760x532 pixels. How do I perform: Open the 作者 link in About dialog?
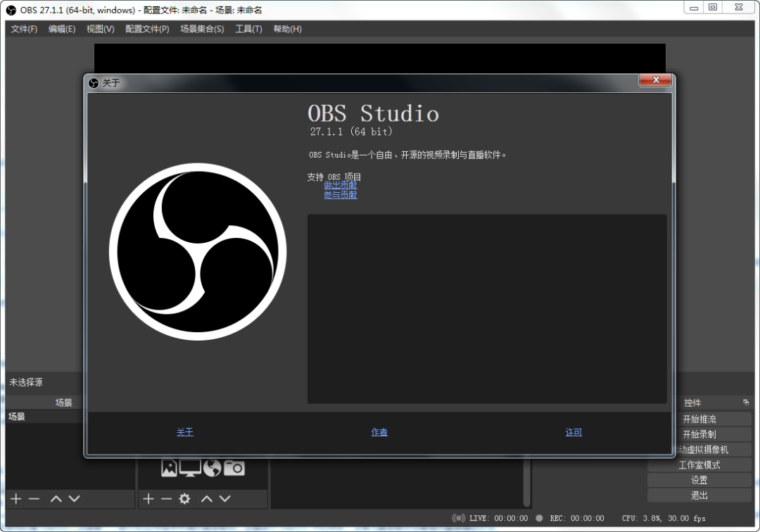coord(379,432)
